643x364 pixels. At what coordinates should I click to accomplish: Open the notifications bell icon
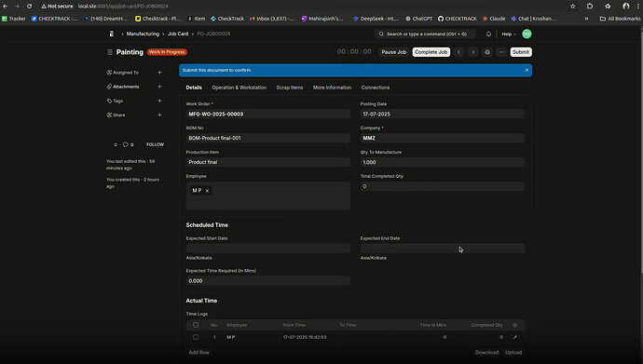point(488,34)
